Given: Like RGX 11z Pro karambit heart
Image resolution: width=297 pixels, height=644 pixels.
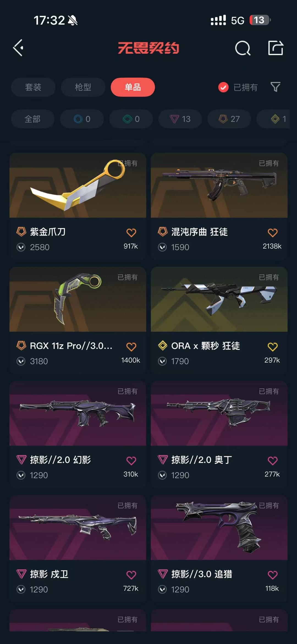Looking at the screenshot, I should tap(131, 347).
